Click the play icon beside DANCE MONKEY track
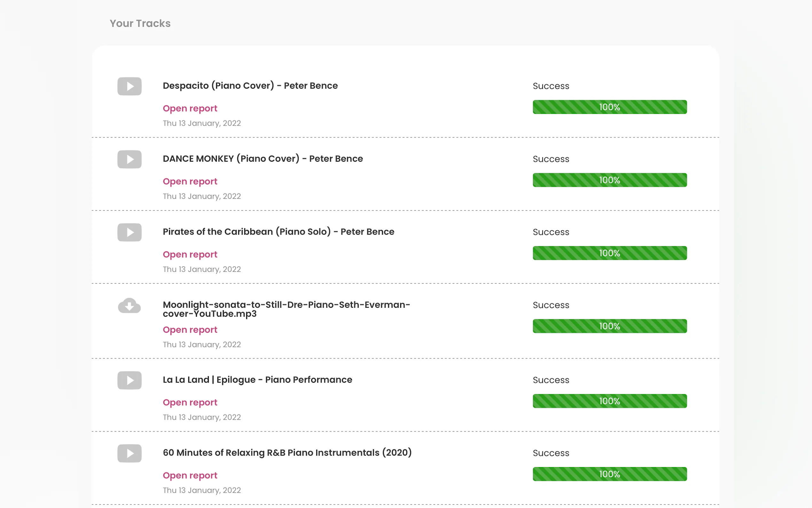This screenshot has width=812, height=508. click(x=129, y=159)
